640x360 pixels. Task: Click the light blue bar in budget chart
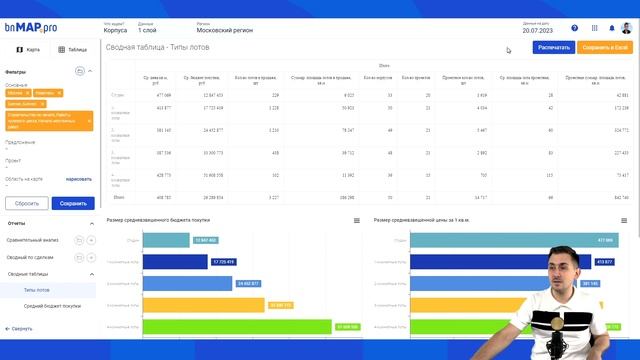pos(187,283)
